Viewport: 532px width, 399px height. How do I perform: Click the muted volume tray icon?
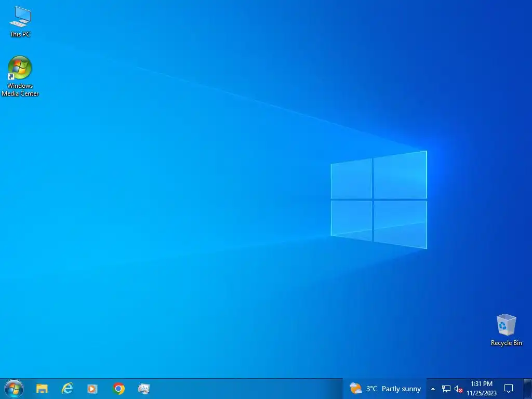click(x=458, y=389)
